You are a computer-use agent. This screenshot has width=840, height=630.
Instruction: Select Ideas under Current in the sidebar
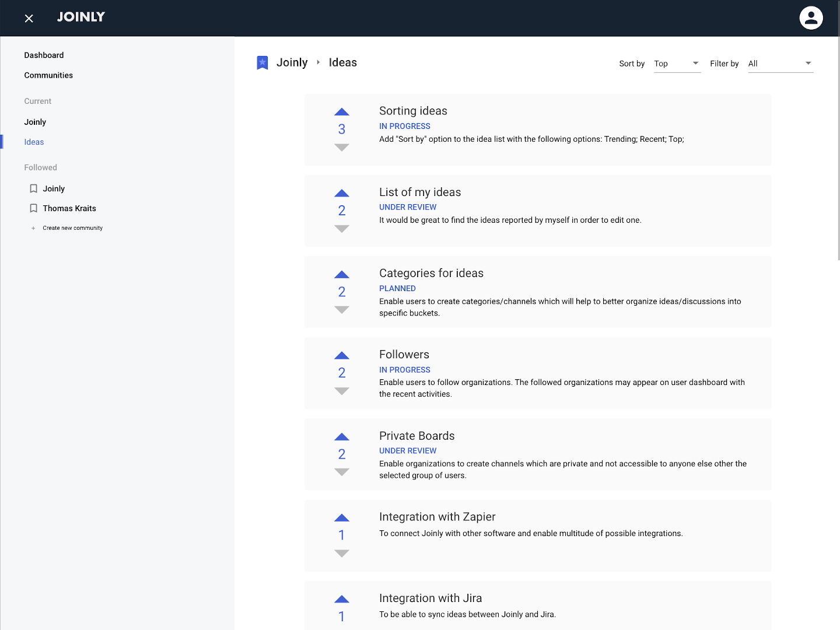coord(34,142)
